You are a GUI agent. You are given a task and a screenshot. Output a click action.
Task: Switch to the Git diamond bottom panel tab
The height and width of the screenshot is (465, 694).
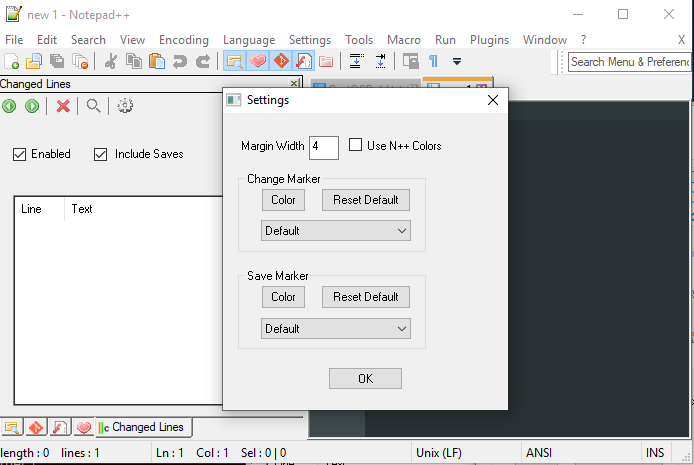[x=36, y=427]
